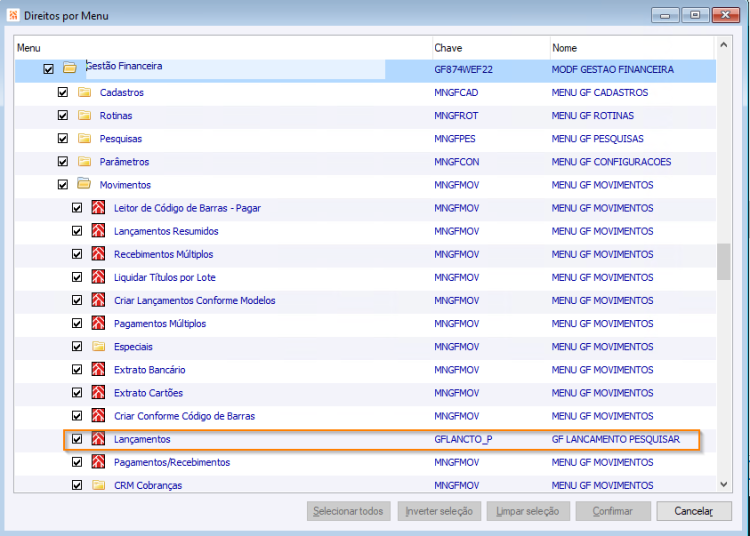Click the Criar Conforme Código de Barras icon

tap(98, 416)
